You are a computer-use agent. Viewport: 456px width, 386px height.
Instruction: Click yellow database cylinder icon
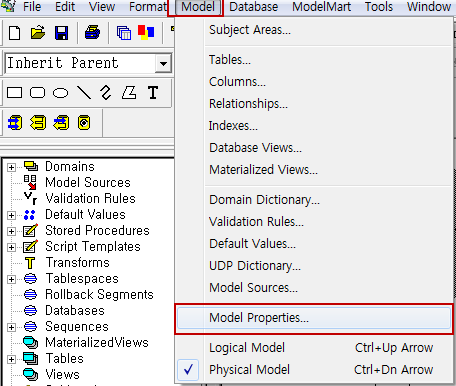tap(84, 123)
